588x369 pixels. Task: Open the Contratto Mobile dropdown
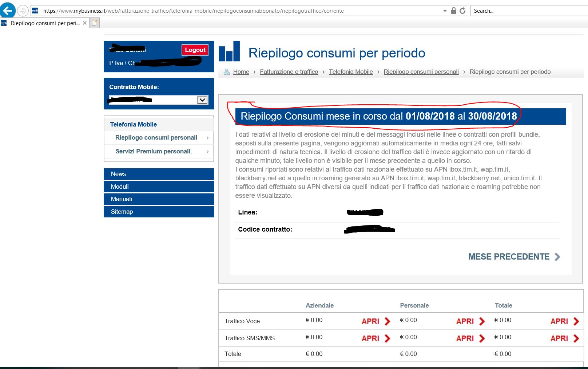pos(202,100)
